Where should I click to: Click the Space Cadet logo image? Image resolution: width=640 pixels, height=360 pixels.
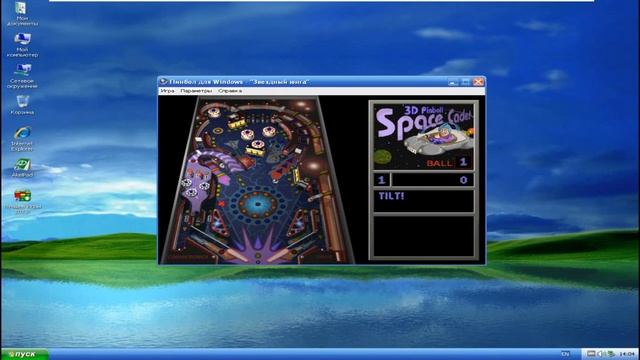coord(424,136)
